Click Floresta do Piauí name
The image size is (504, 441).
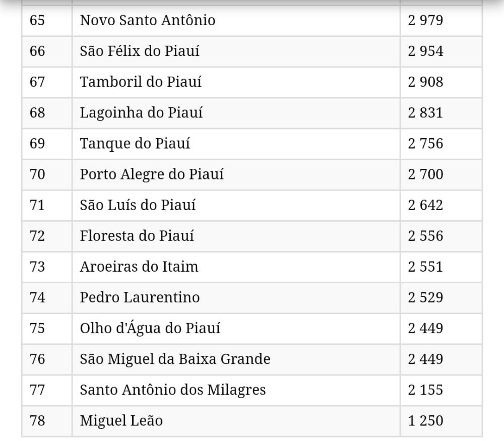pyautogui.click(x=137, y=236)
